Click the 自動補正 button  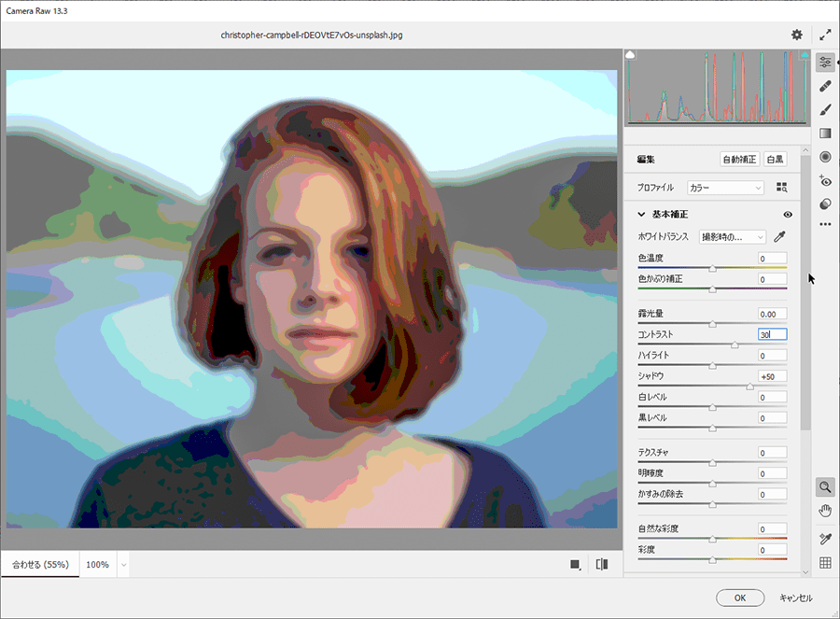[739, 160]
